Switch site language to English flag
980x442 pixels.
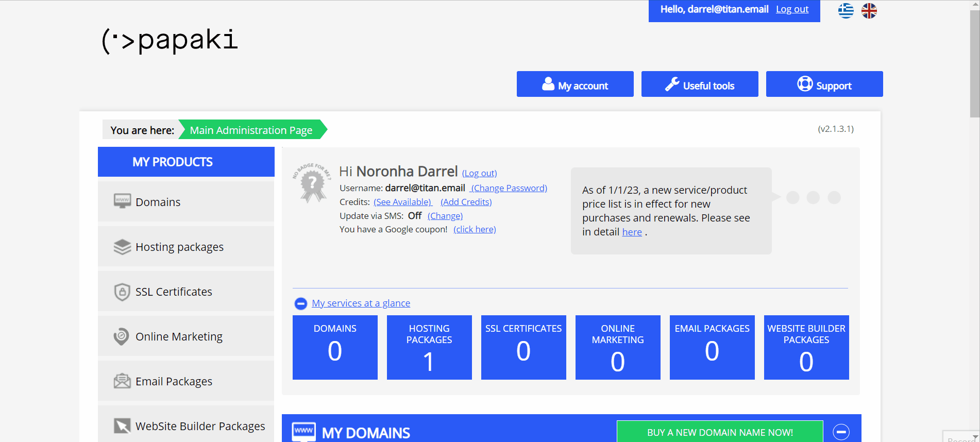click(869, 10)
